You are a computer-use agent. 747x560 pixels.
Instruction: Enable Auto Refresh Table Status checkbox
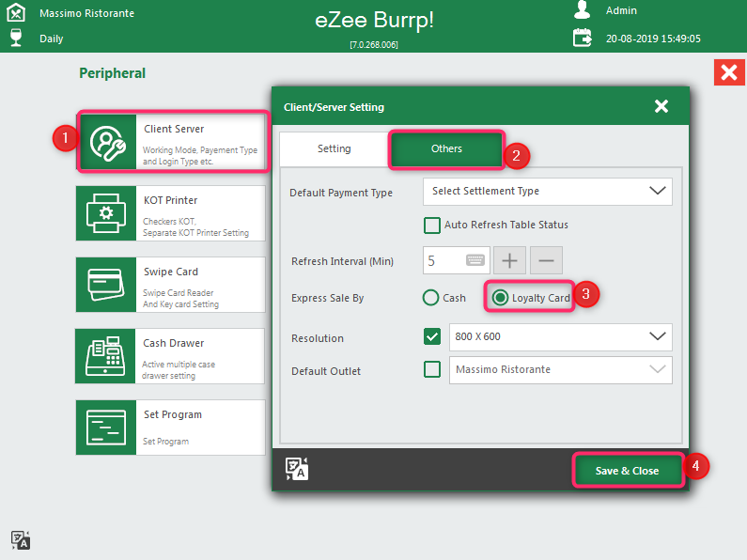click(x=432, y=225)
